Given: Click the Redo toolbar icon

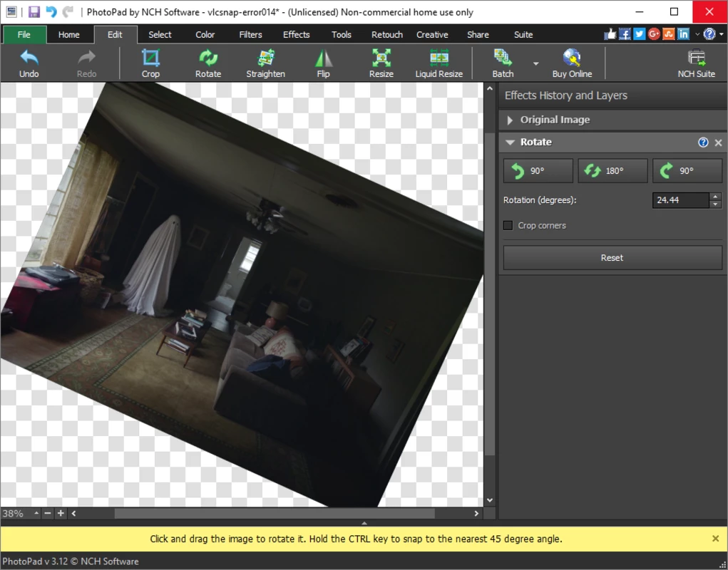Looking at the screenshot, I should [86, 63].
